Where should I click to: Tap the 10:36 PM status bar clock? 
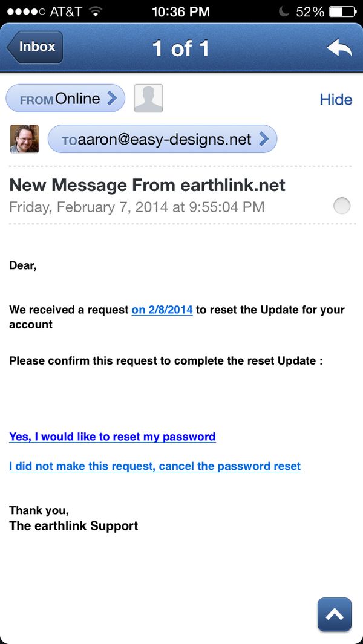(181, 11)
